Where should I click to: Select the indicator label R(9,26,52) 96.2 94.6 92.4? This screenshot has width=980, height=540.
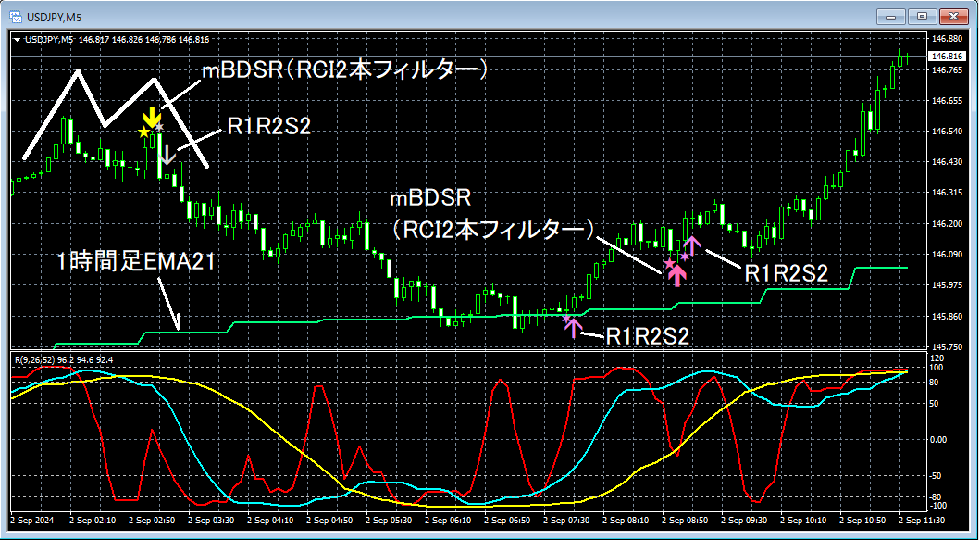click(65, 359)
